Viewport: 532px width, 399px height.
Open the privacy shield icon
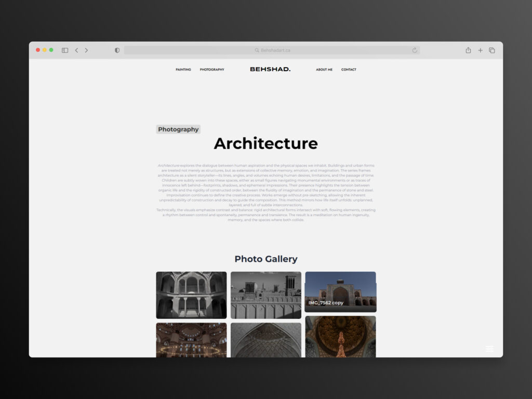117,50
